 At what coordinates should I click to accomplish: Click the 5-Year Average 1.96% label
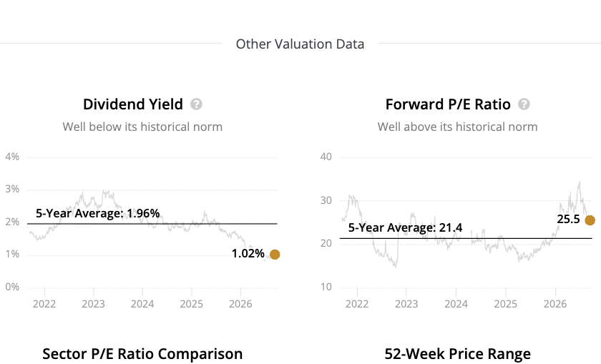[x=98, y=213]
